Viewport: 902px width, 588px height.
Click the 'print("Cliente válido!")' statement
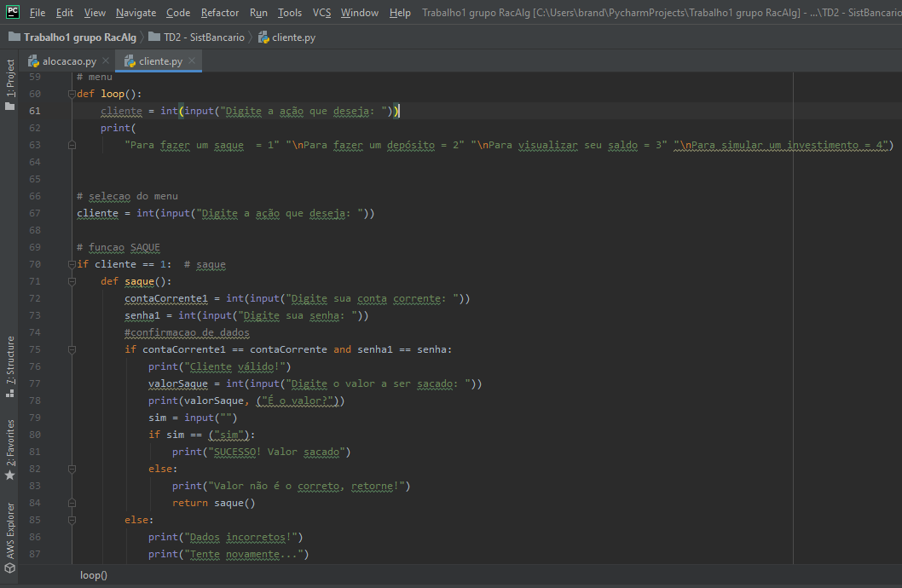click(x=220, y=366)
